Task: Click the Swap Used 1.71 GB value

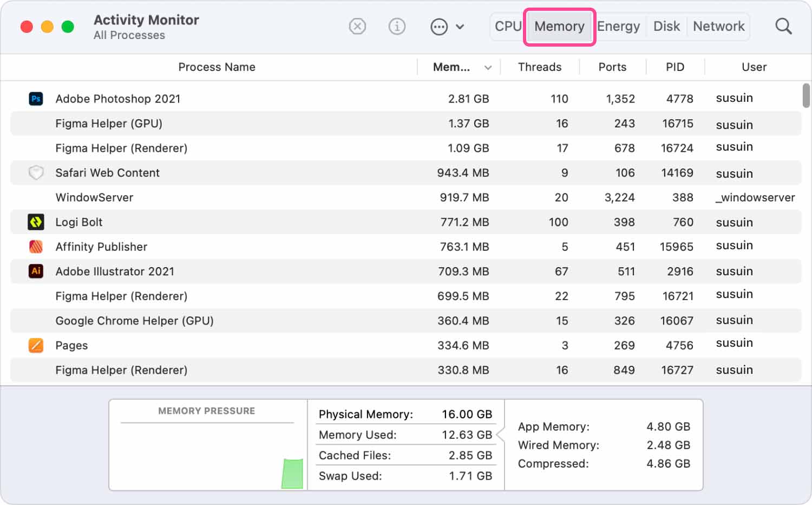Action: point(470,476)
